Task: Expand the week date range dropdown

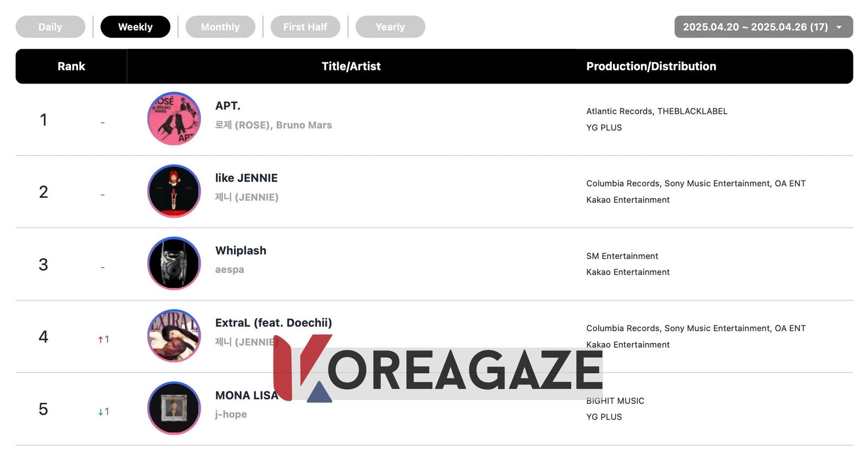Action: [x=755, y=27]
